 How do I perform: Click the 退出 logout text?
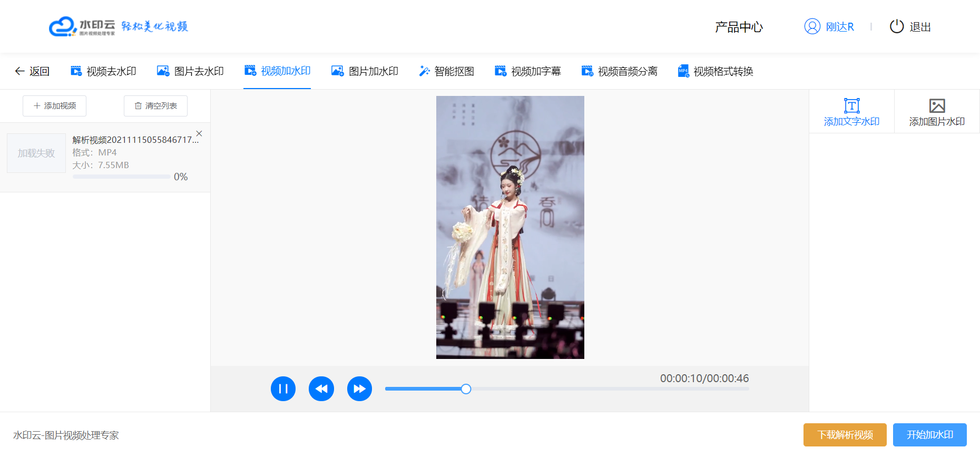pyautogui.click(x=920, y=27)
